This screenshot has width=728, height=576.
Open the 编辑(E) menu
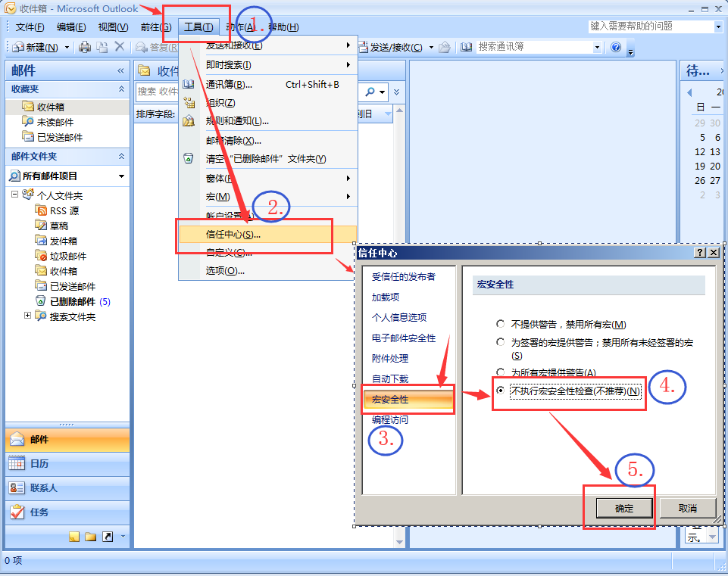pos(71,27)
